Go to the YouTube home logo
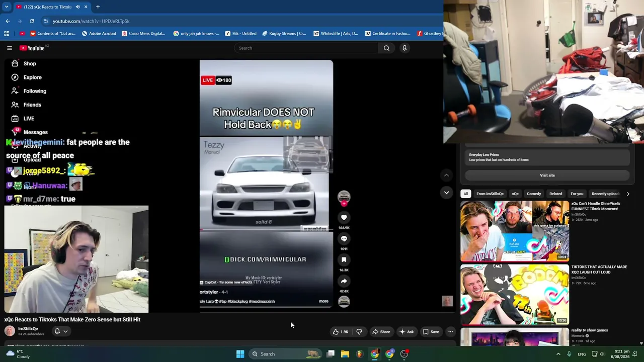 [32, 48]
